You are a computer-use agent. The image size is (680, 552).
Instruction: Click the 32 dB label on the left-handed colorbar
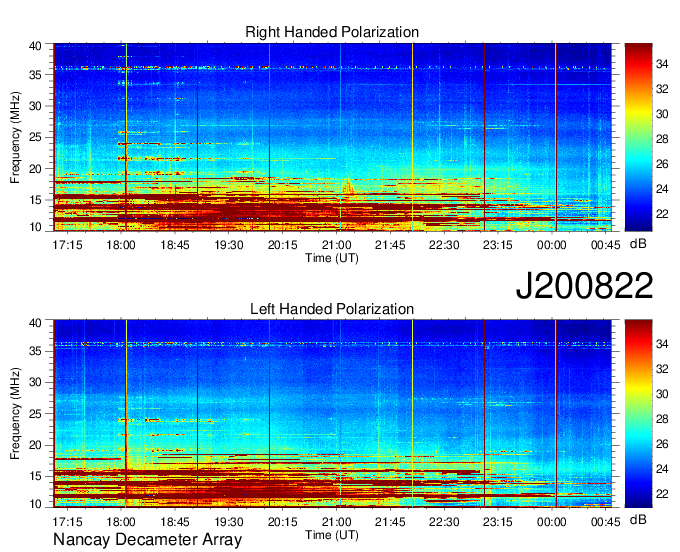tap(662, 369)
